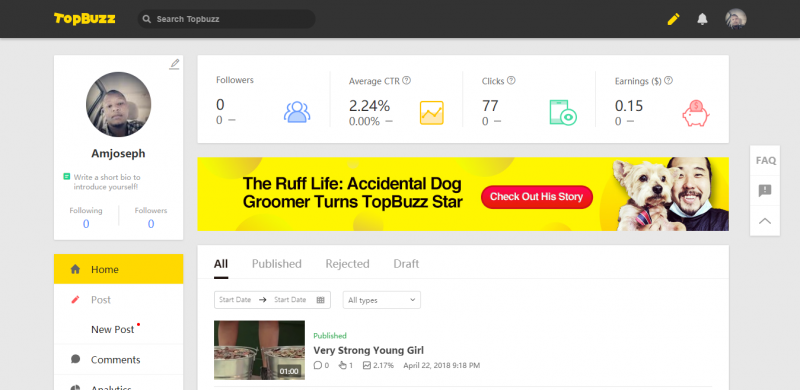Screen dimensions: 800x390
Task: Click the 77 Clicks value
Action: coord(490,106)
